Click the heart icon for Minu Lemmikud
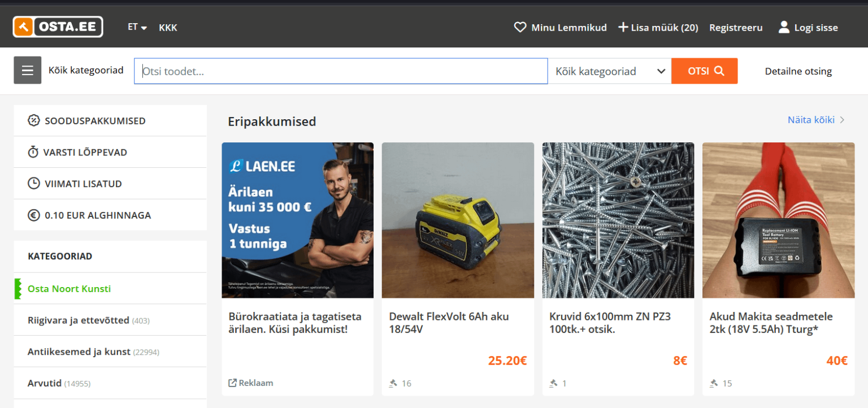 click(520, 27)
